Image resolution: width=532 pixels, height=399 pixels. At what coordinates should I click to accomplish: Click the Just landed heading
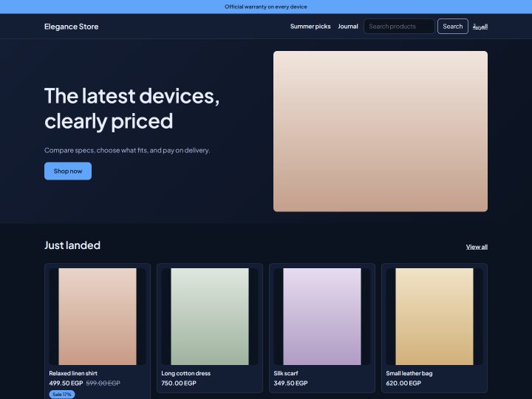[x=72, y=245]
